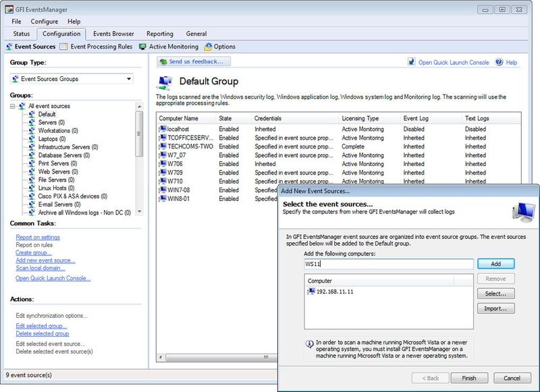Select the Default group in tree
The height and width of the screenshot is (392, 540).
pyautogui.click(x=47, y=114)
